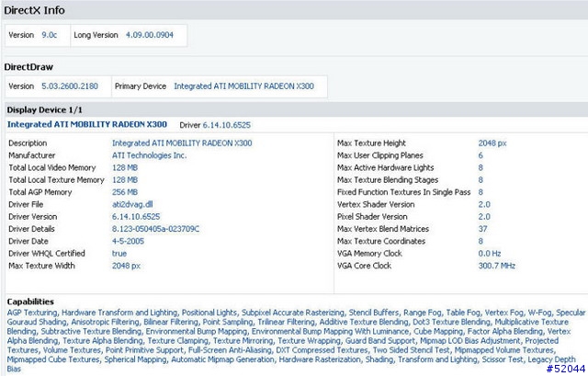This screenshot has height=376, width=588.
Task: Click the bold Integrated ATI MOBILITY RADEON X300 heading
Action: coord(87,125)
